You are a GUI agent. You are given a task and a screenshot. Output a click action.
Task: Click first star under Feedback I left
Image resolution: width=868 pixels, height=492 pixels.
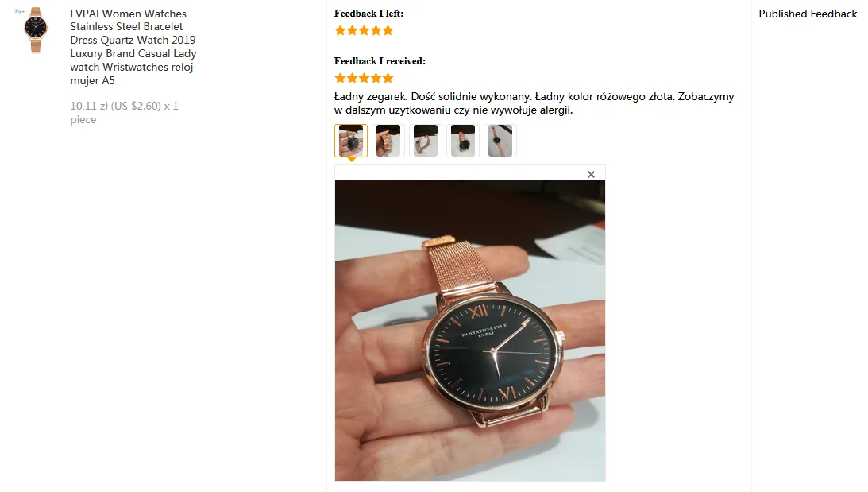click(x=340, y=30)
